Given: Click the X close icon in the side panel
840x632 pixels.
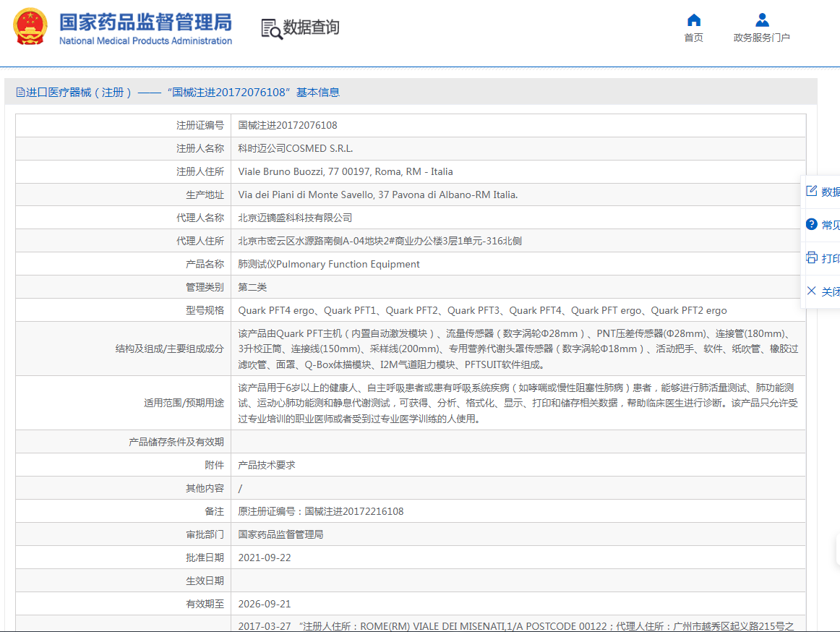Looking at the screenshot, I should click(812, 291).
